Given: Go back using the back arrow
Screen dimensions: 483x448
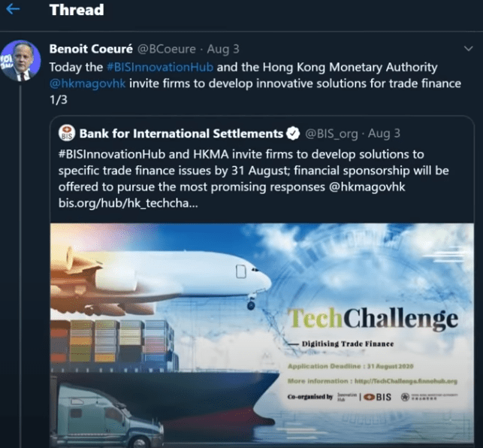Looking at the screenshot, I should 13,11.
